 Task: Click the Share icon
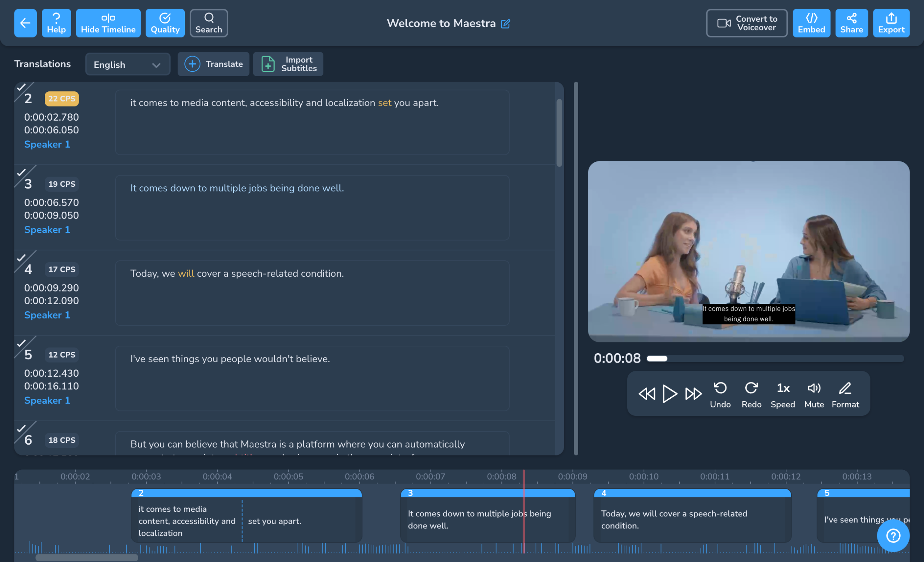pos(851,23)
